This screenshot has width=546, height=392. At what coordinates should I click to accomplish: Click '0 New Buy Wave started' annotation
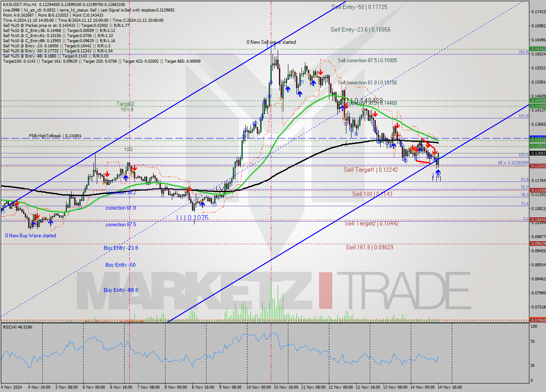pyautogui.click(x=31, y=236)
